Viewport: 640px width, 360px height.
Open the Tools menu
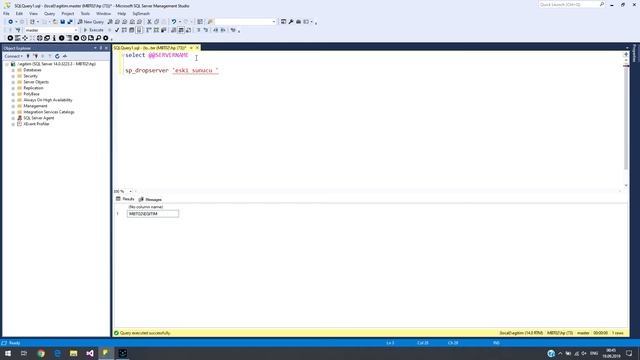coord(85,13)
